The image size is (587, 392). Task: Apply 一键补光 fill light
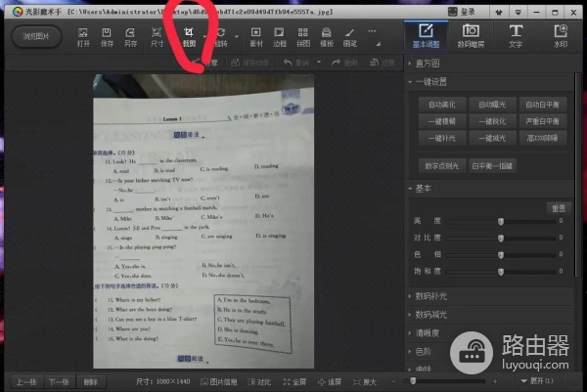[x=442, y=138]
